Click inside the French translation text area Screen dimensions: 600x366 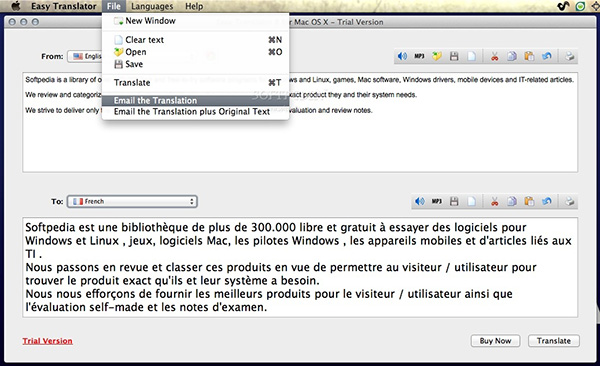[x=300, y=267]
